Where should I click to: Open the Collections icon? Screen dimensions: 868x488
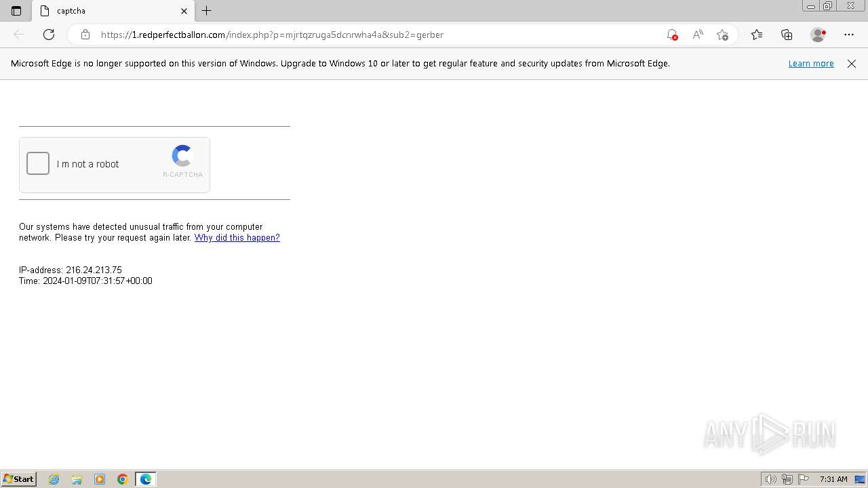787,35
